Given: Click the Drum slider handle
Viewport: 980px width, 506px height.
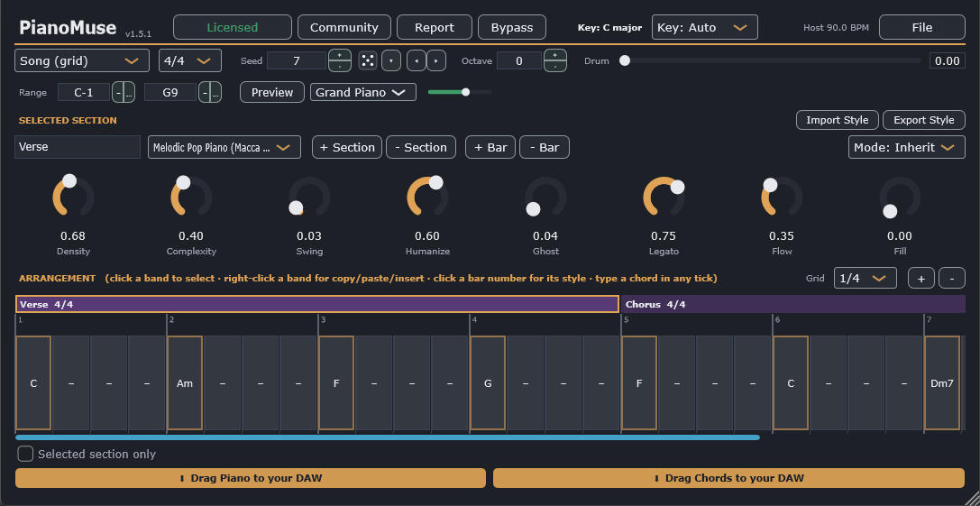Looking at the screenshot, I should [625, 60].
